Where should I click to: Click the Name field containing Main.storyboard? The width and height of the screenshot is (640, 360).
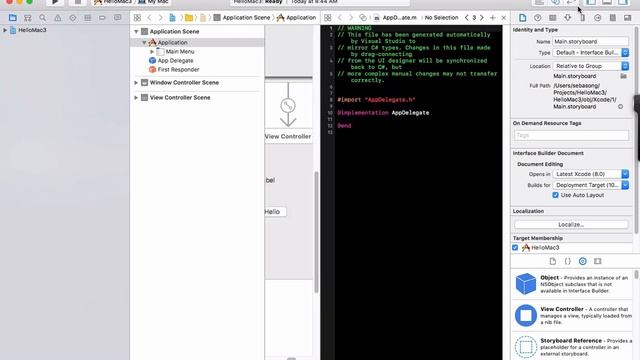click(x=590, y=41)
